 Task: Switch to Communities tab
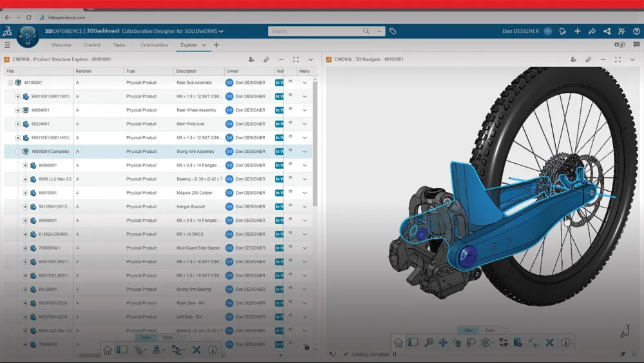[x=154, y=45]
